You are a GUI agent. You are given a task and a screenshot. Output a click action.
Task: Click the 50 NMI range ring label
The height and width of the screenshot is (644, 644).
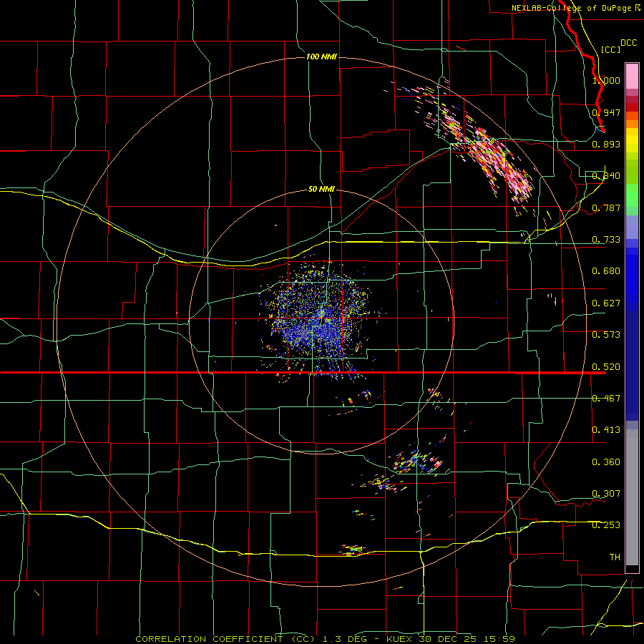pyautogui.click(x=321, y=189)
